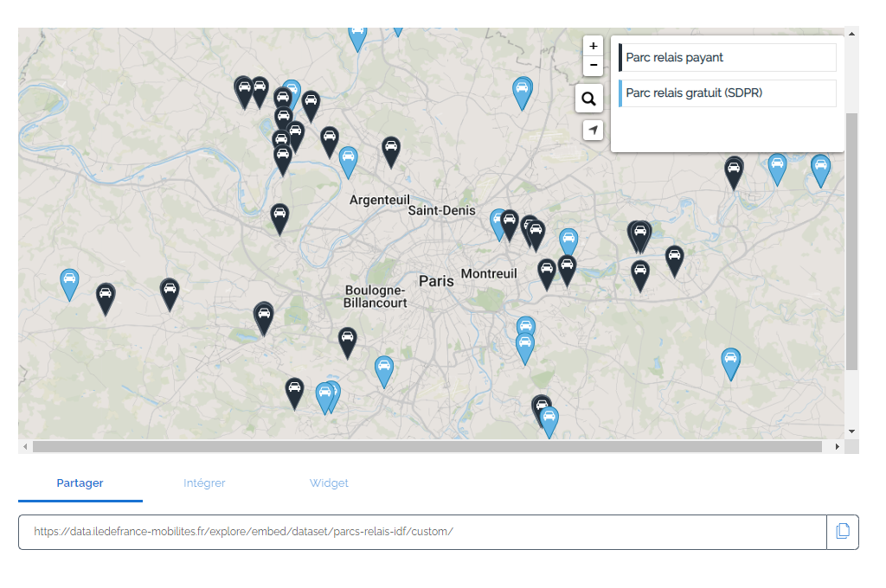Click the Paris map label
Viewport: 886px width, 588px height.
click(436, 281)
